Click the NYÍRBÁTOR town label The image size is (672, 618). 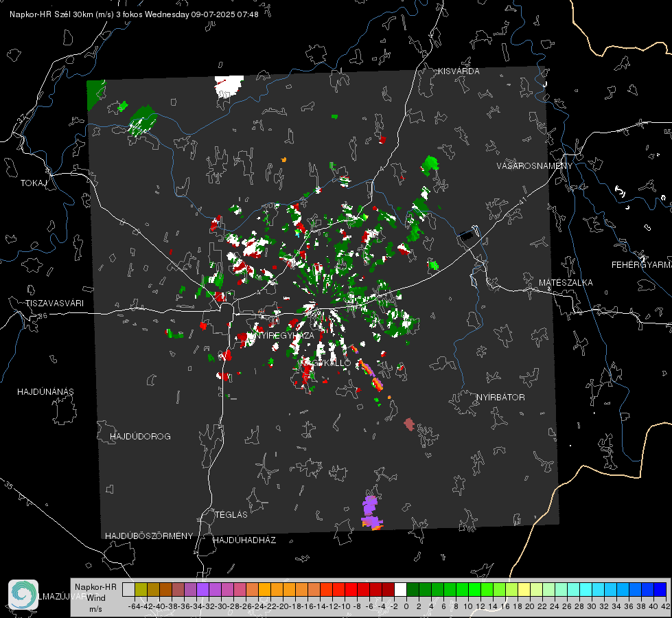click(x=500, y=398)
